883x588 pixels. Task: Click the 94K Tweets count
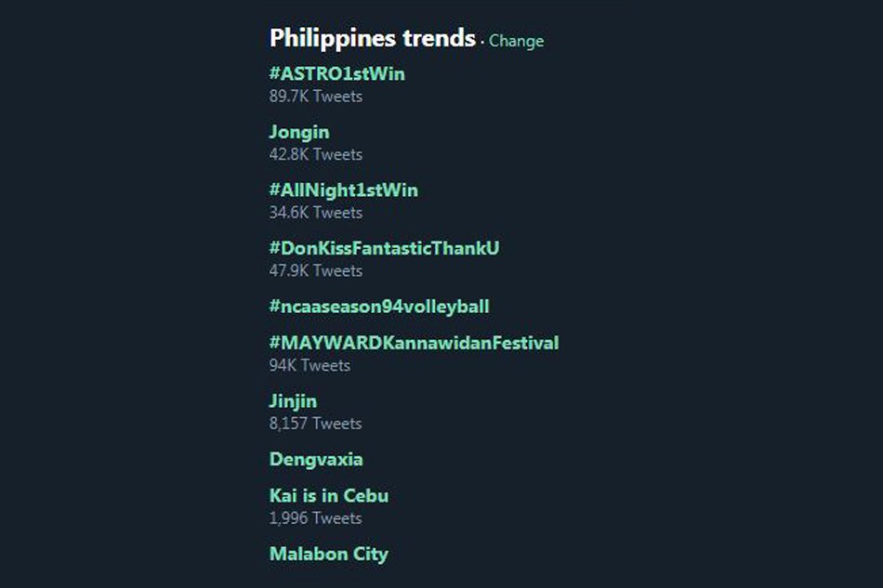tap(309, 366)
